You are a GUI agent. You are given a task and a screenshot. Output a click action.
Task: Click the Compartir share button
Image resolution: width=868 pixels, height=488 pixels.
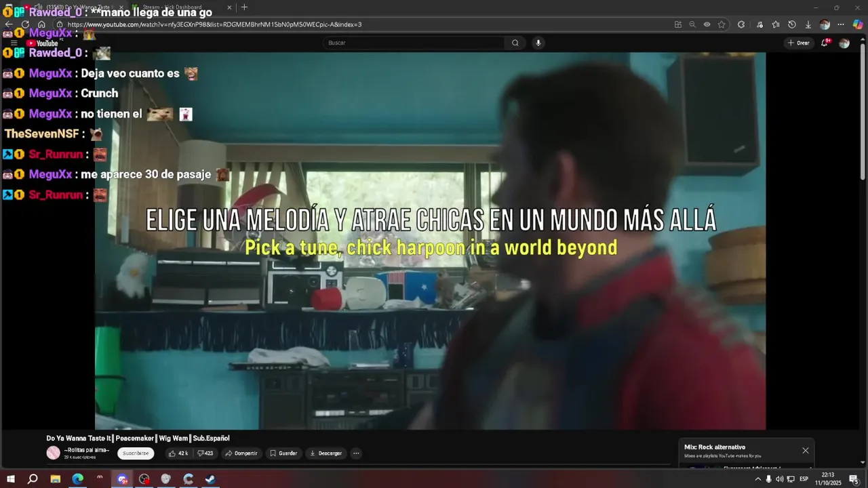tap(241, 453)
